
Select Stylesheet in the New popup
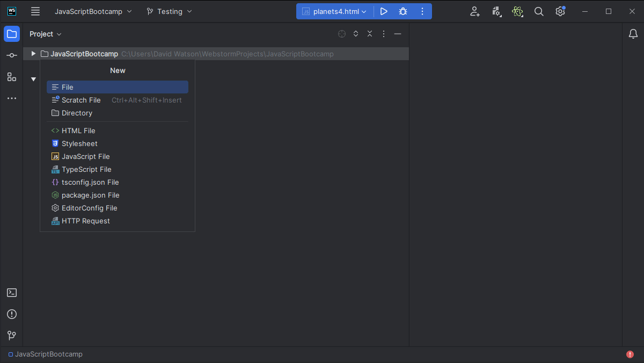pyautogui.click(x=79, y=143)
